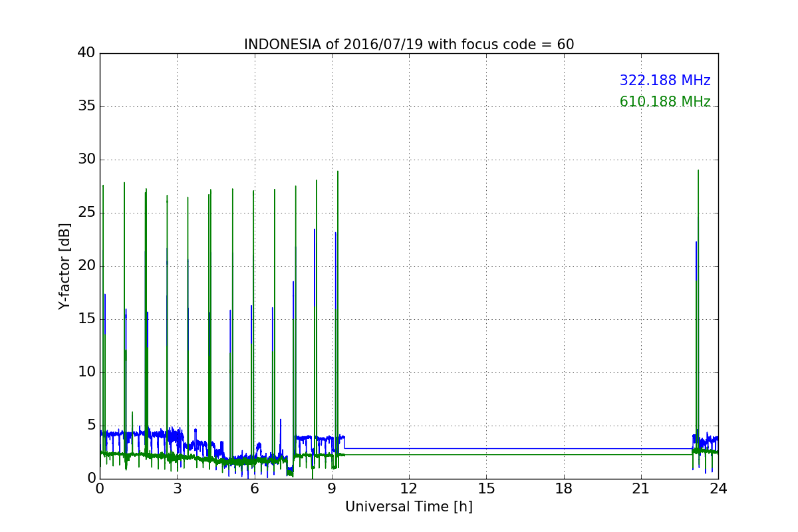Click the y-axis tick label 10
The image size is (798, 532).
(86, 372)
